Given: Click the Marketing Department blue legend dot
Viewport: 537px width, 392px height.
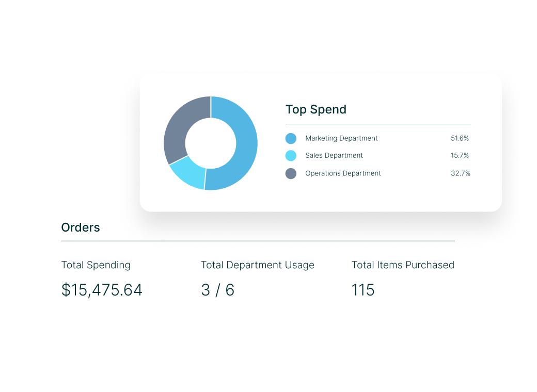Looking at the screenshot, I should point(291,139).
